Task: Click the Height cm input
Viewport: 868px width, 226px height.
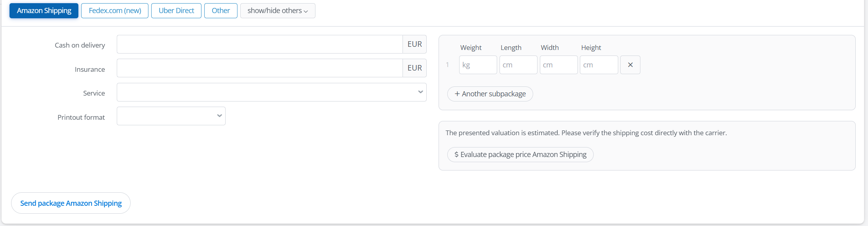Action: [x=599, y=65]
